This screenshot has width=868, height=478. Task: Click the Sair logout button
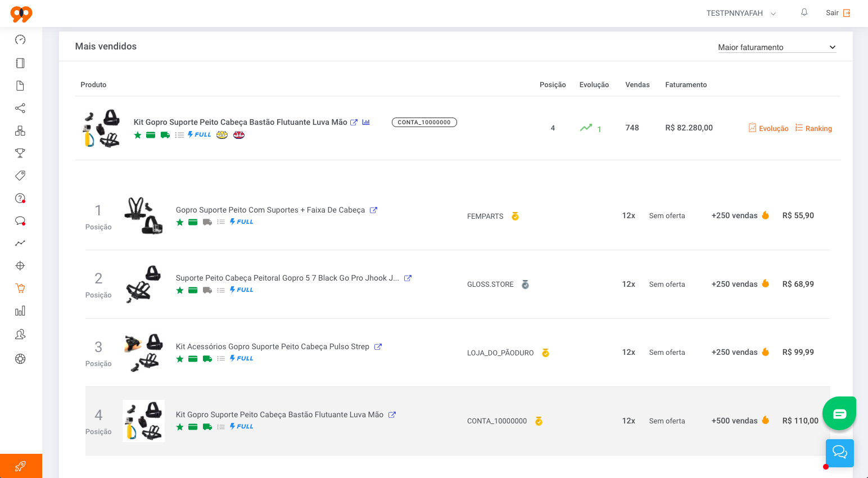click(x=838, y=13)
